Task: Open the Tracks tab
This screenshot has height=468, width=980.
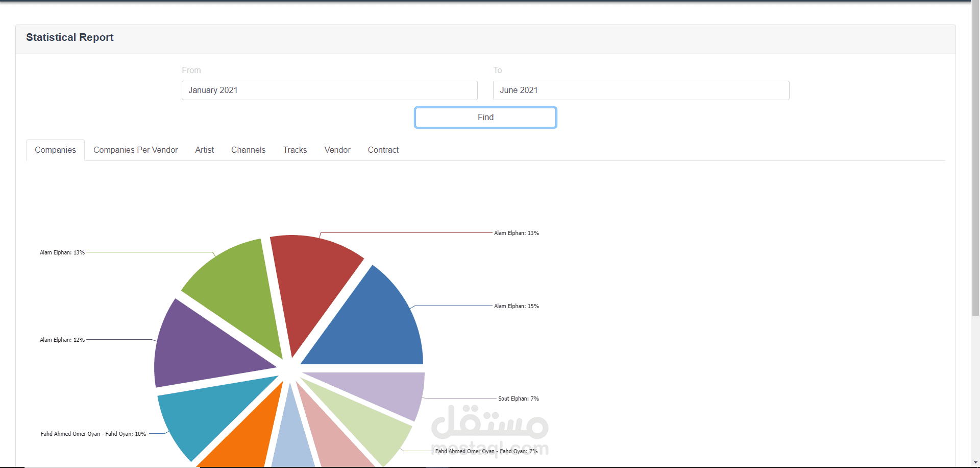Action: coord(295,150)
